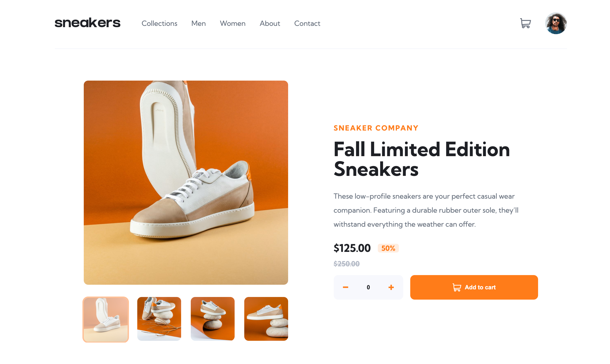The width and height of the screenshot is (610, 364).
Task: Select the fourth thumbnail with stacked stones
Action: click(266, 319)
